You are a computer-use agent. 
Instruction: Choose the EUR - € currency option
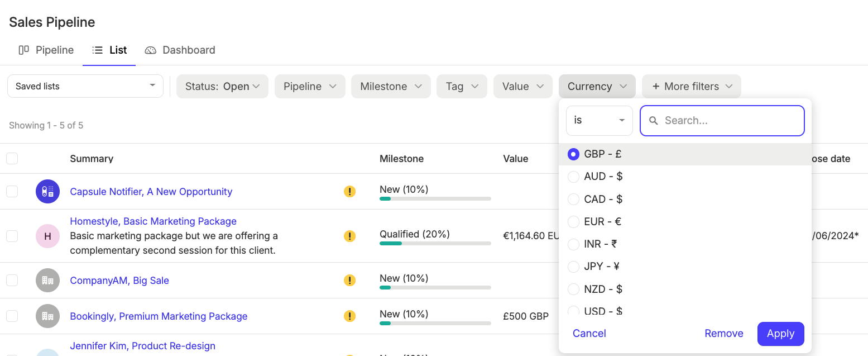pos(685,222)
